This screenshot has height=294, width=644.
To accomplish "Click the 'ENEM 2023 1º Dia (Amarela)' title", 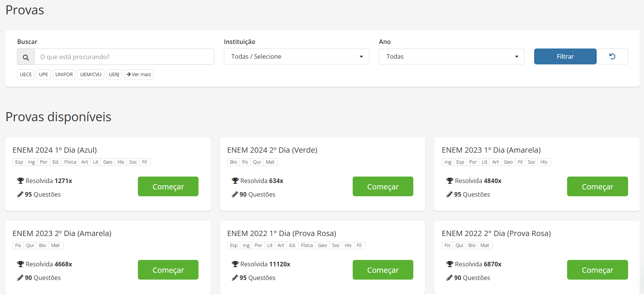I will (491, 150).
